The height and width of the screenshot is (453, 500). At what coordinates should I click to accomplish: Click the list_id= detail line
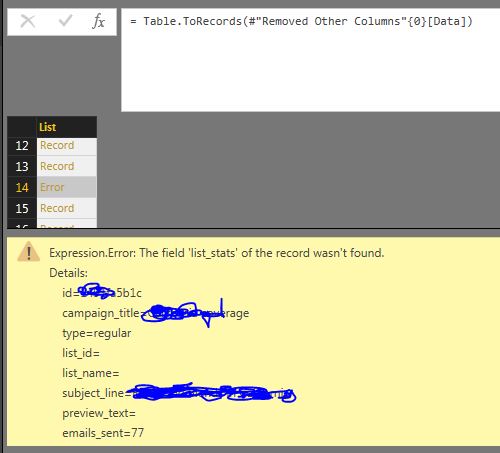81,353
